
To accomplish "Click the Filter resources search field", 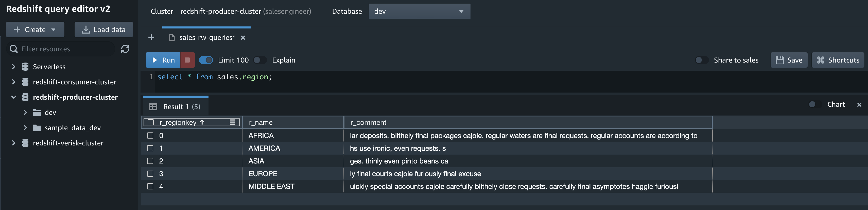I will [64, 49].
